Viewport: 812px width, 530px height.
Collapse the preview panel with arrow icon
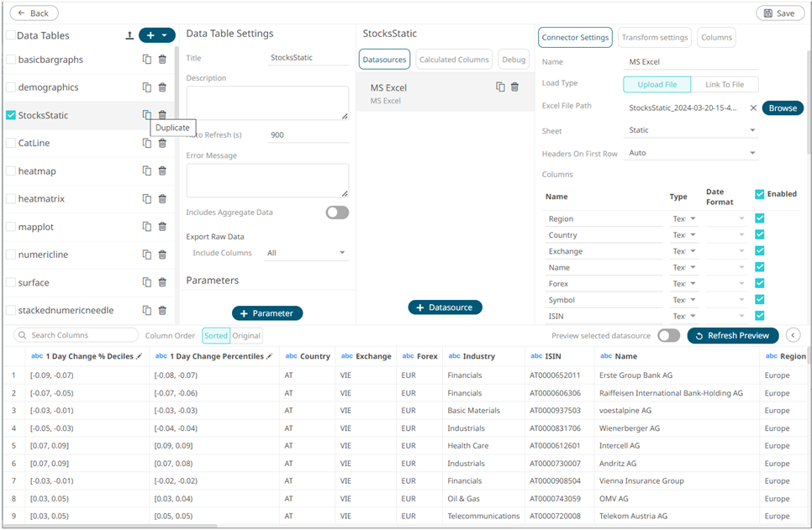(793, 335)
